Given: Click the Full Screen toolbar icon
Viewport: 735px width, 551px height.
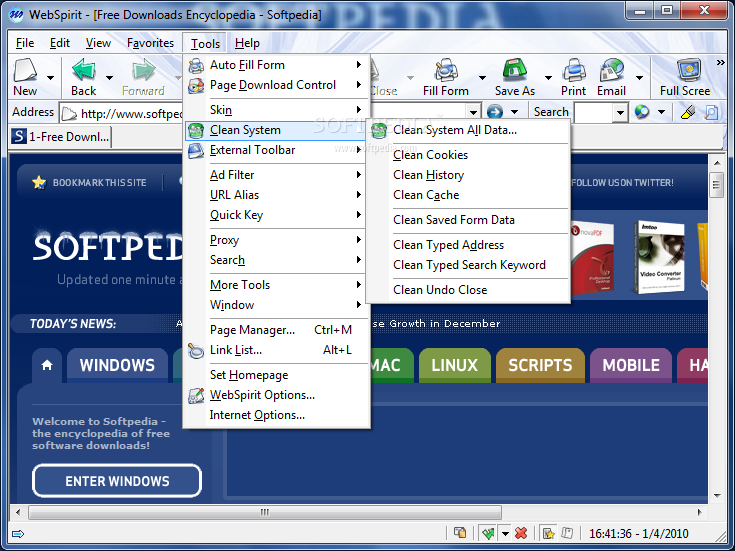Looking at the screenshot, I should pos(689,70).
